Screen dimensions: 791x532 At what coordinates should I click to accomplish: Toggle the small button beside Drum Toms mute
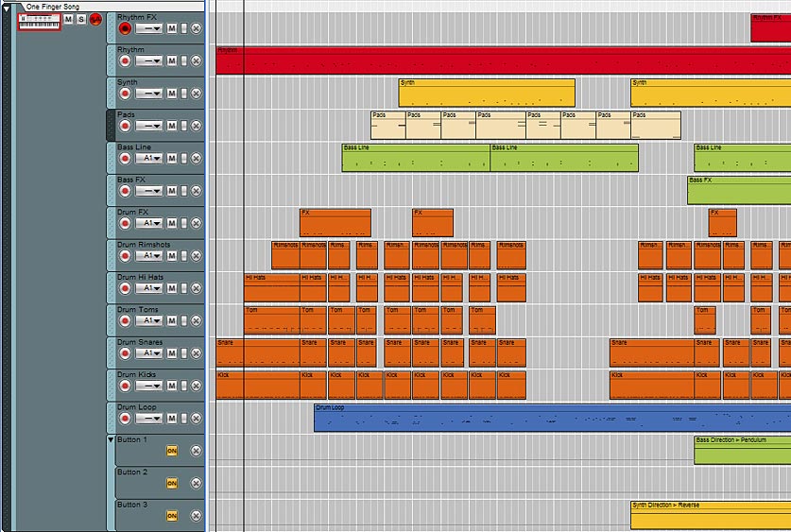pyautogui.click(x=184, y=320)
